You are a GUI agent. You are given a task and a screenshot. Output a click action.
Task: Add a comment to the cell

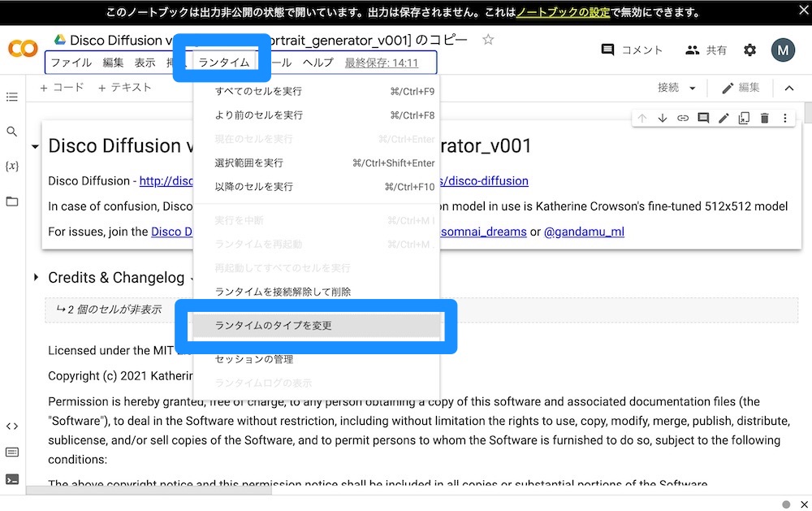click(x=703, y=118)
